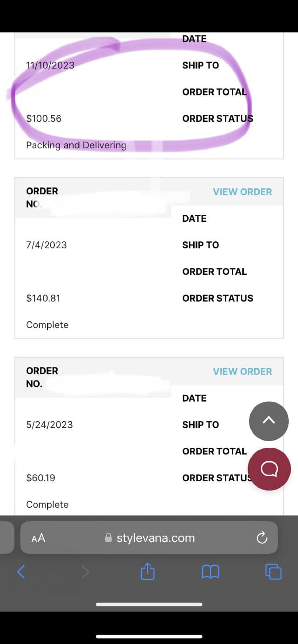The height and width of the screenshot is (644, 298).
Task: Select the $140.81 order total
Action: [43, 298]
